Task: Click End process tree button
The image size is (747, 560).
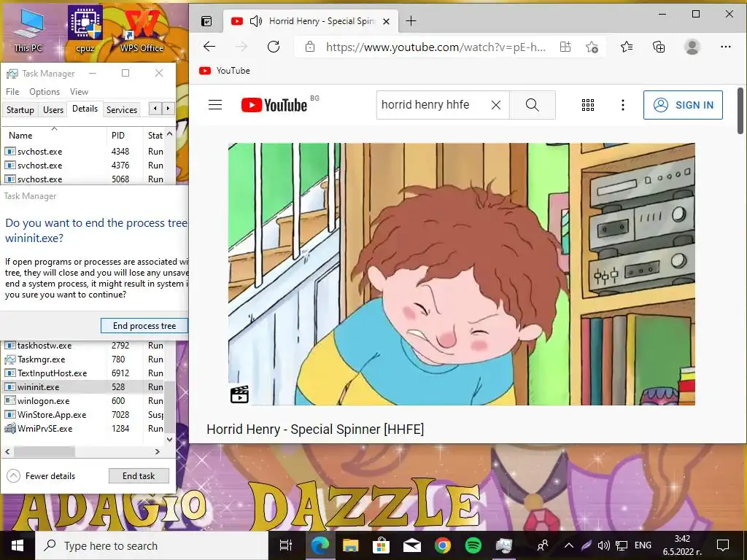Action: [x=144, y=326]
